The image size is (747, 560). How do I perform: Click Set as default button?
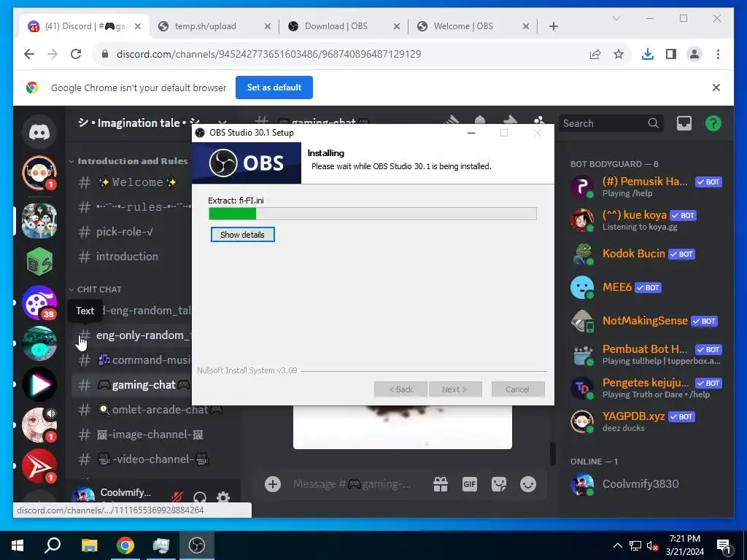(x=274, y=87)
